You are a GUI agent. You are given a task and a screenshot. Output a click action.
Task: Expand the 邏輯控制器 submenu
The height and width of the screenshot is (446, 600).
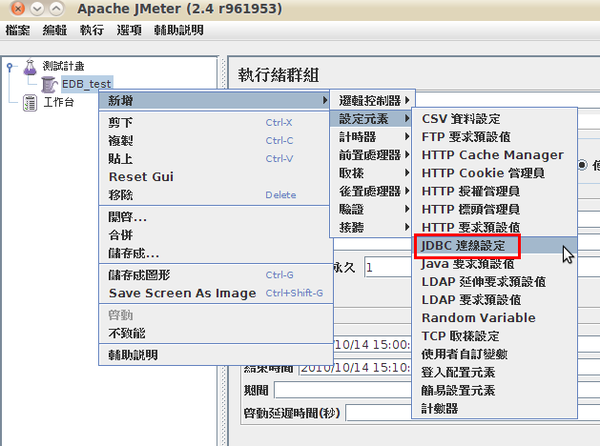(x=372, y=101)
